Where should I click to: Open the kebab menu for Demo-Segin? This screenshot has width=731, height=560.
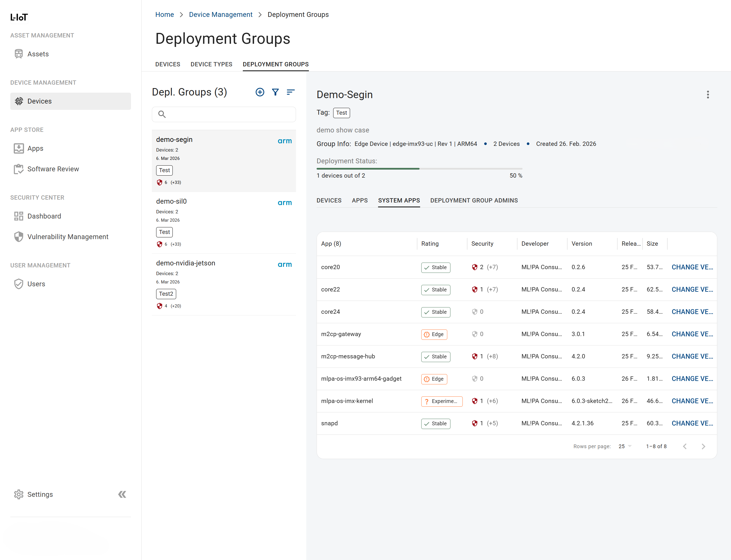pyautogui.click(x=708, y=95)
